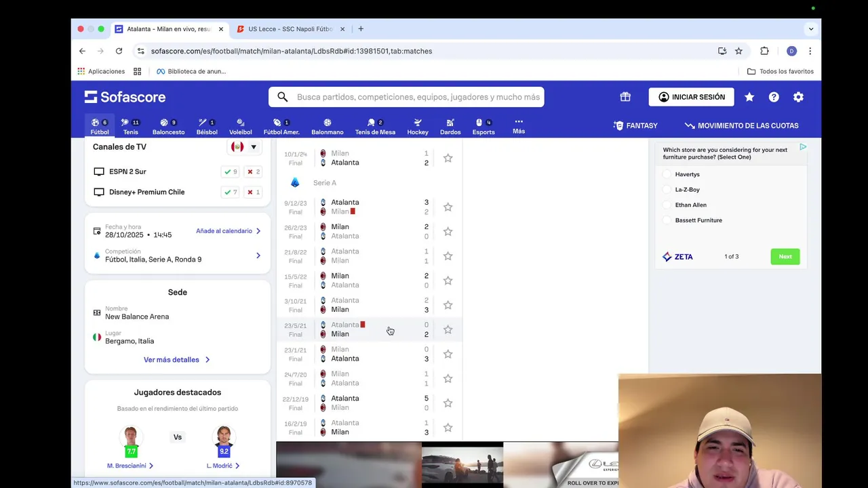The width and height of the screenshot is (868, 488).
Task: Downvote ESPN 2 Sur channel cross
Action: coord(254,171)
